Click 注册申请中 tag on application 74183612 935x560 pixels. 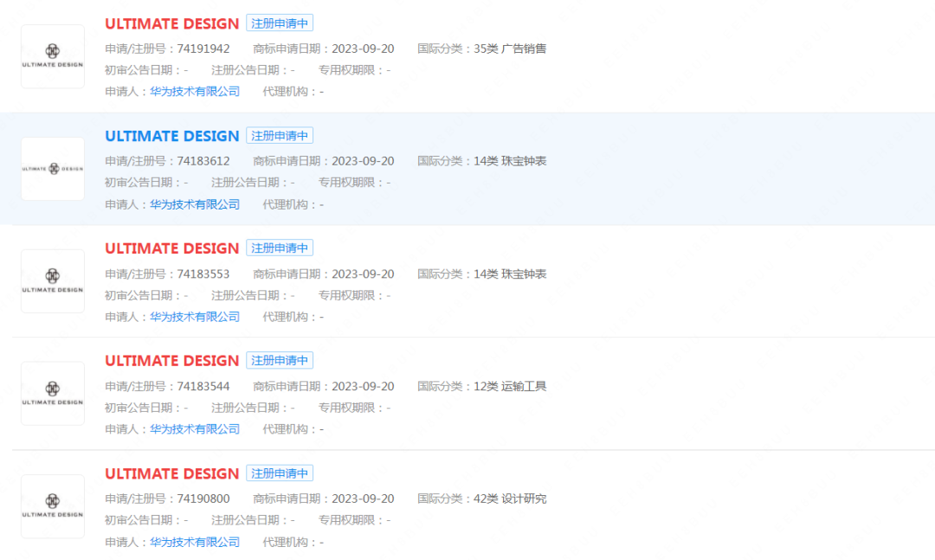(280, 135)
